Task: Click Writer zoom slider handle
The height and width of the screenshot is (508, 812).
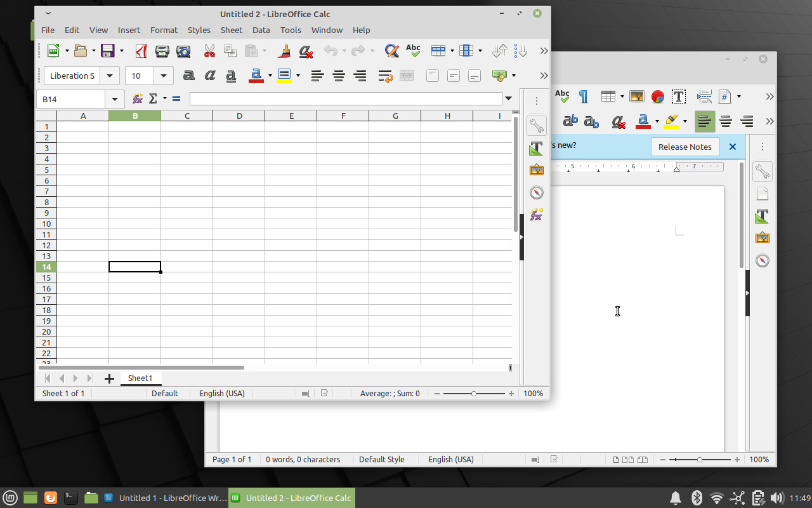Action: click(x=699, y=460)
